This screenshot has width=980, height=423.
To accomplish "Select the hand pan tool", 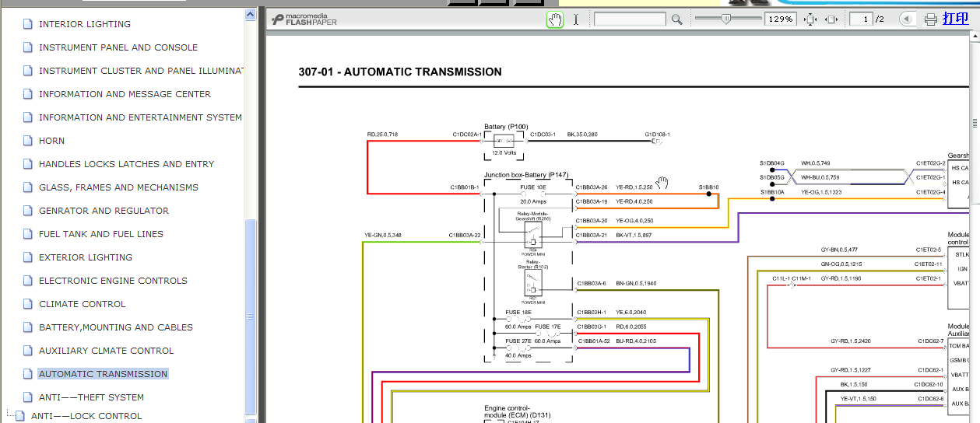I will coord(555,19).
